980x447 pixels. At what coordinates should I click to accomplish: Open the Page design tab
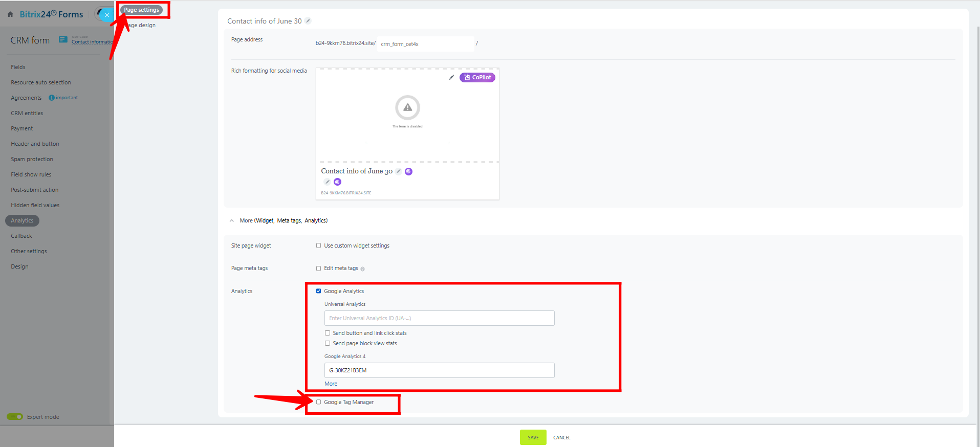pyautogui.click(x=141, y=25)
